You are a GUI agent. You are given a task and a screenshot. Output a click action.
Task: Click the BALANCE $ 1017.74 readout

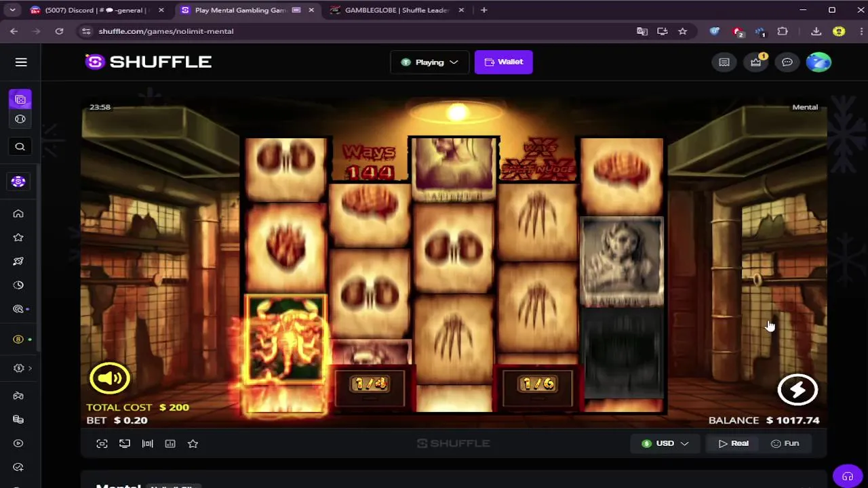coord(764,420)
